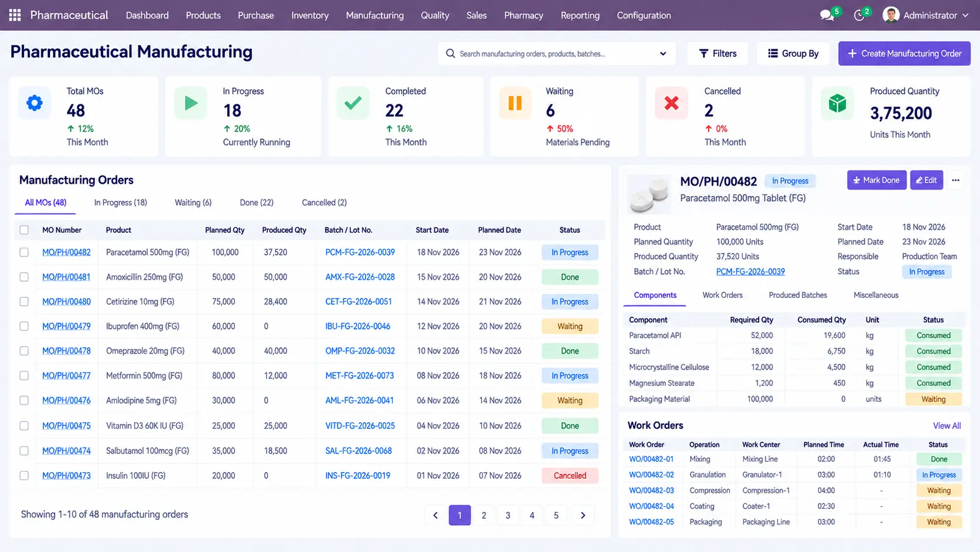Viewport: 980px width, 552px height.
Task: Check the box for MO/PH/00476
Action: coord(24,400)
